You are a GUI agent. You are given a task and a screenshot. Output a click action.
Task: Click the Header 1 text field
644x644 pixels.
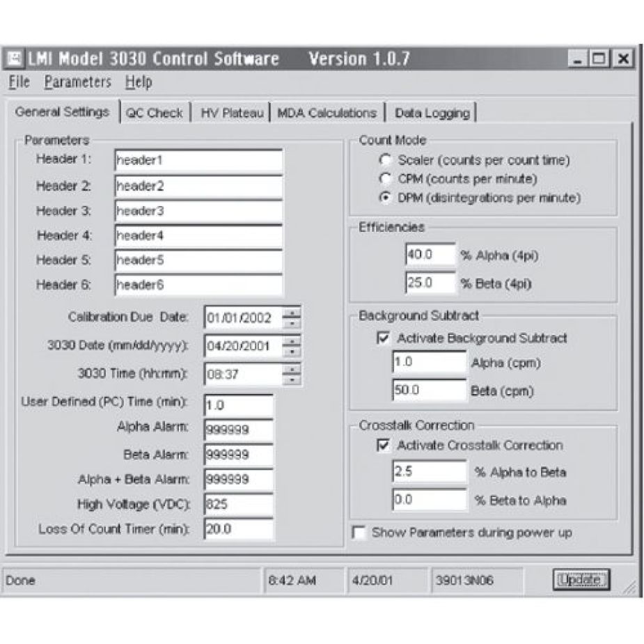(198, 160)
